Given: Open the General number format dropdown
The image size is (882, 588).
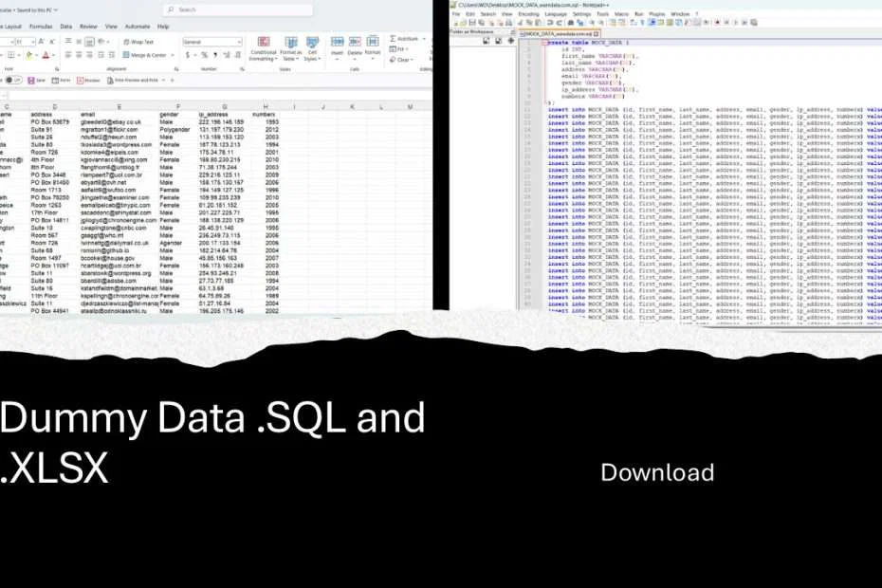Looking at the screenshot, I should tap(211, 42).
